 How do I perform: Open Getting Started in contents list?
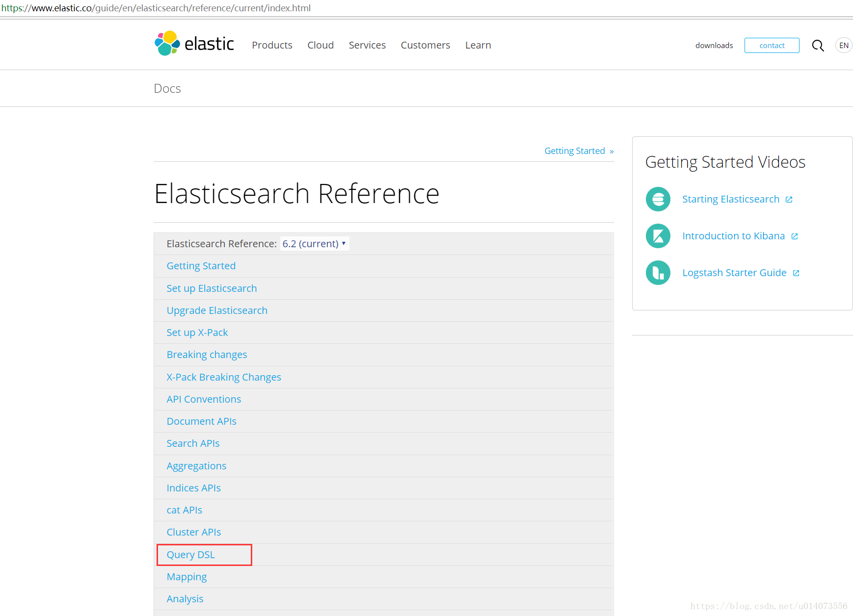[x=201, y=266]
